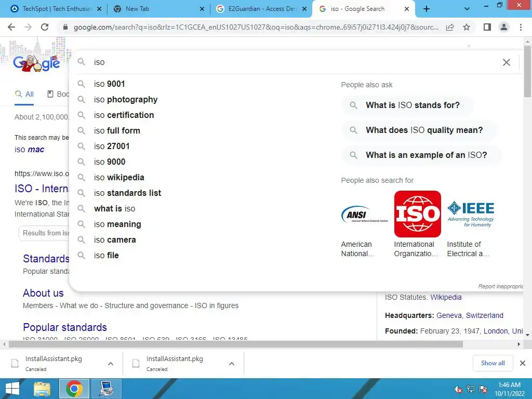Open the About us link

[x=43, y=293]
